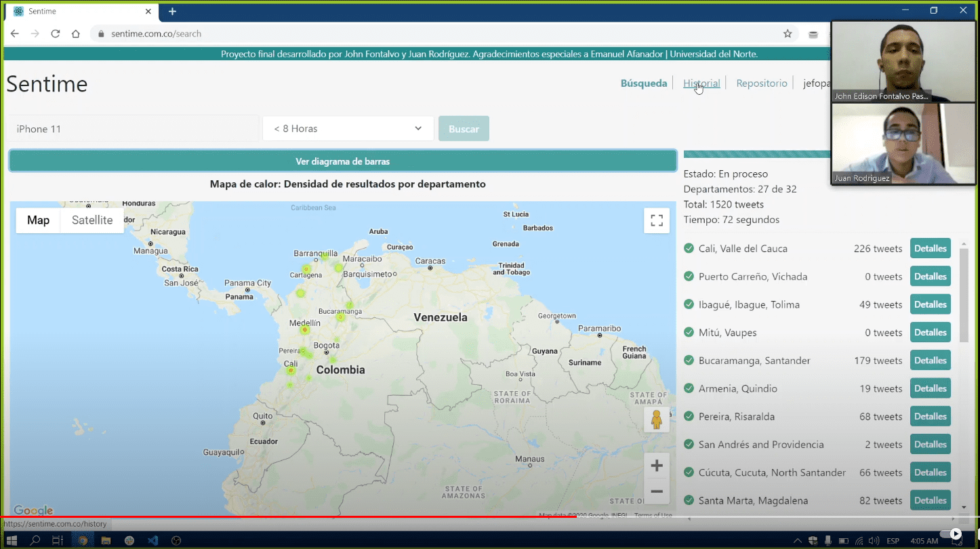Open the taskbar volume control

click(x=874, y=541)
